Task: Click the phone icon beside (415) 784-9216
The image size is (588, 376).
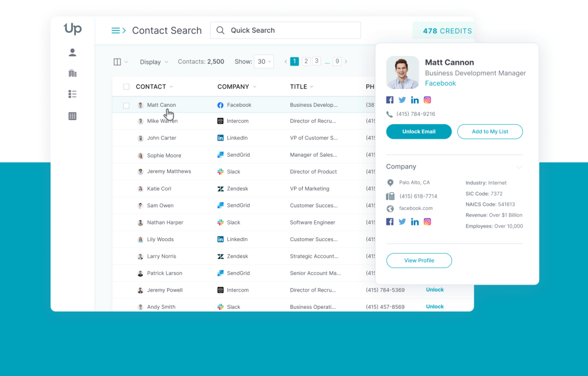Action: [x=390, y=114]
